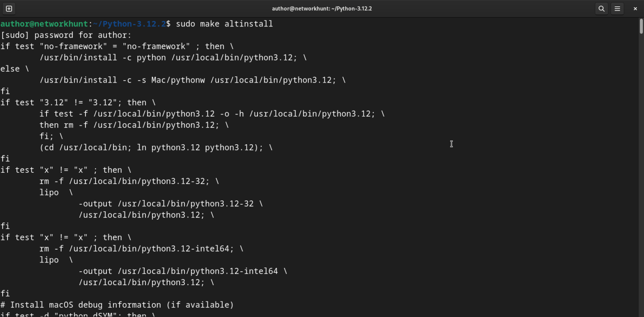Click 'rm -f /usr/local/bin/python3.12-intel64' line

click(141, 249)
